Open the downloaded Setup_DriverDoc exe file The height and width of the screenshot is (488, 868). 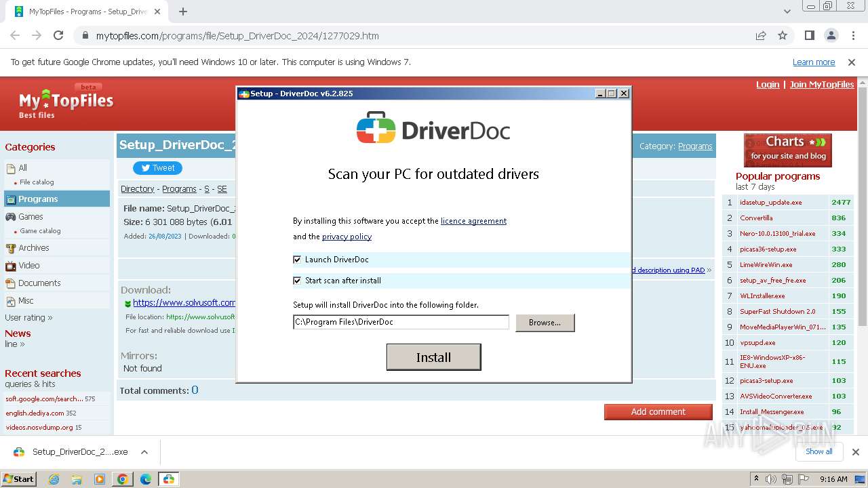[79, 452]
